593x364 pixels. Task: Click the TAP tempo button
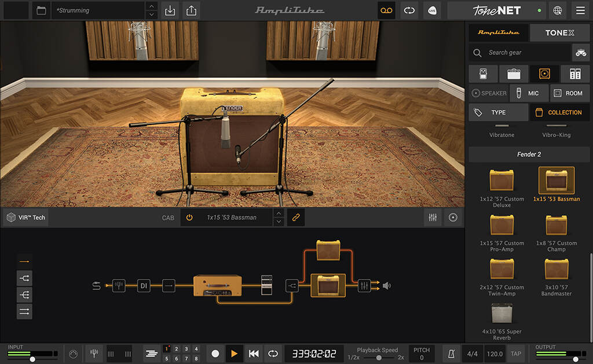(x=515, y=353)
